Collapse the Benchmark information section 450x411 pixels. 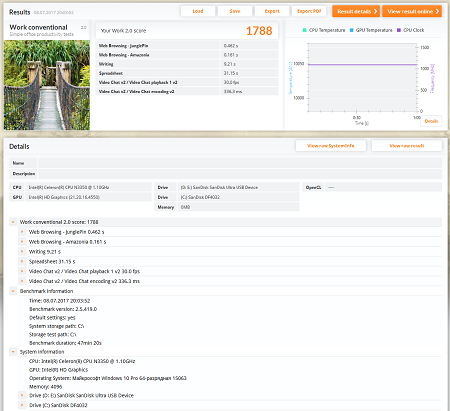click(13, 291)
